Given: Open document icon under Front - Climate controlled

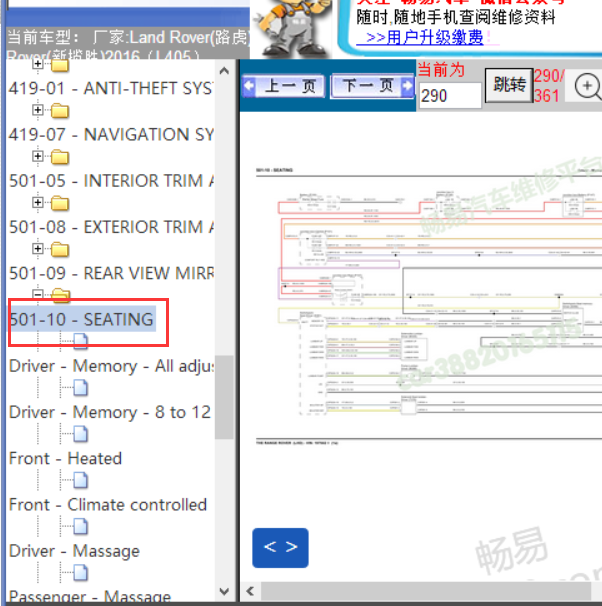Looking at the screenshot, I should point(80,527).
